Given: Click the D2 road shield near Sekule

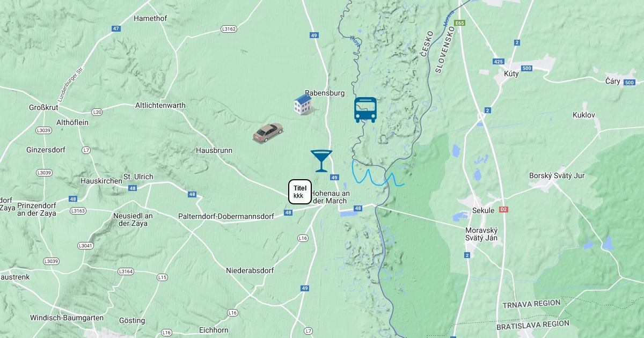Looking at the screenshot, I should pos(503,210).
